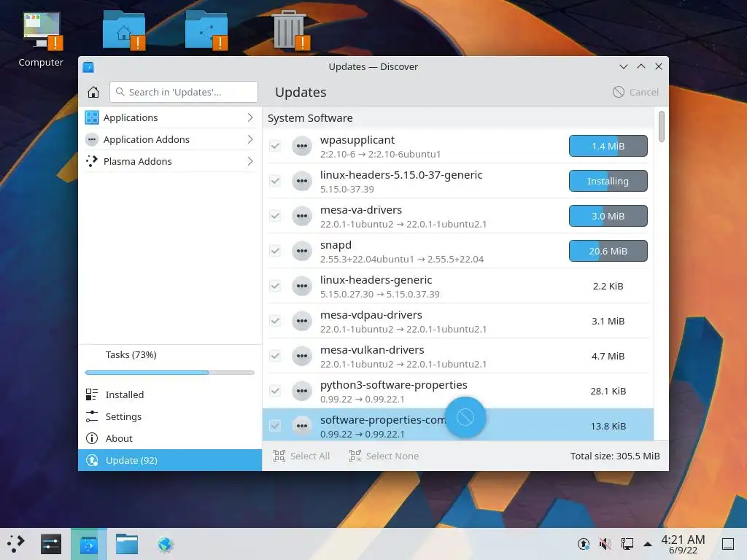
Task: Open the Installed page
Action: pos(170,394)
